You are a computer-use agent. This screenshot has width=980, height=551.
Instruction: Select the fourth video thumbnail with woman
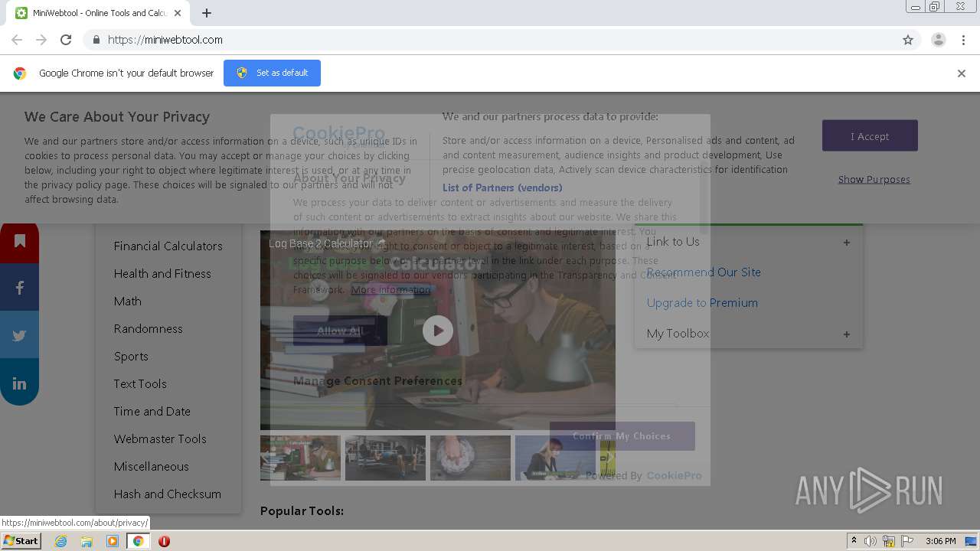[x=555, y=458]
